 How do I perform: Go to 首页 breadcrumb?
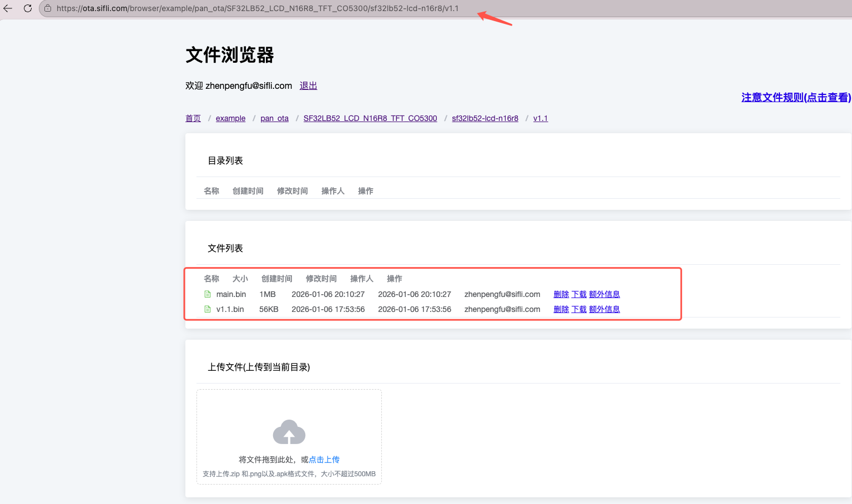193,118
